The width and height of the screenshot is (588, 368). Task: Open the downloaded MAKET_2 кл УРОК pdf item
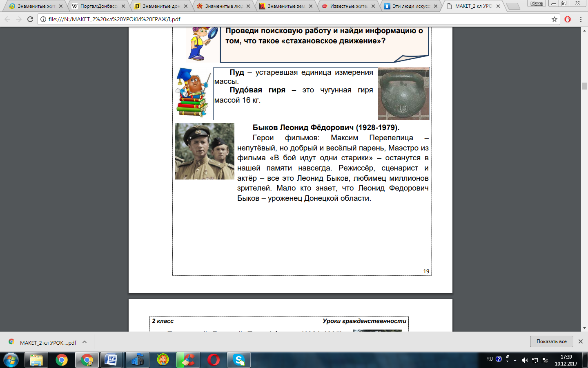(42, 343)
